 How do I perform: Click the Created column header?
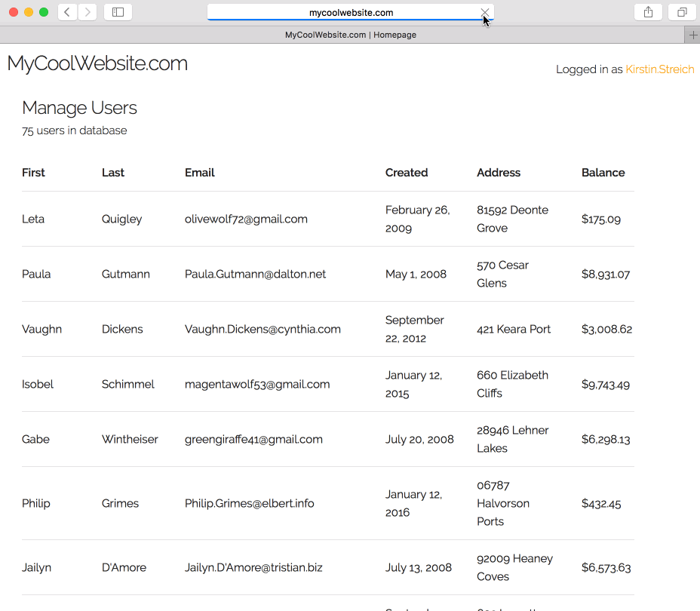click(x=407, y=173)
